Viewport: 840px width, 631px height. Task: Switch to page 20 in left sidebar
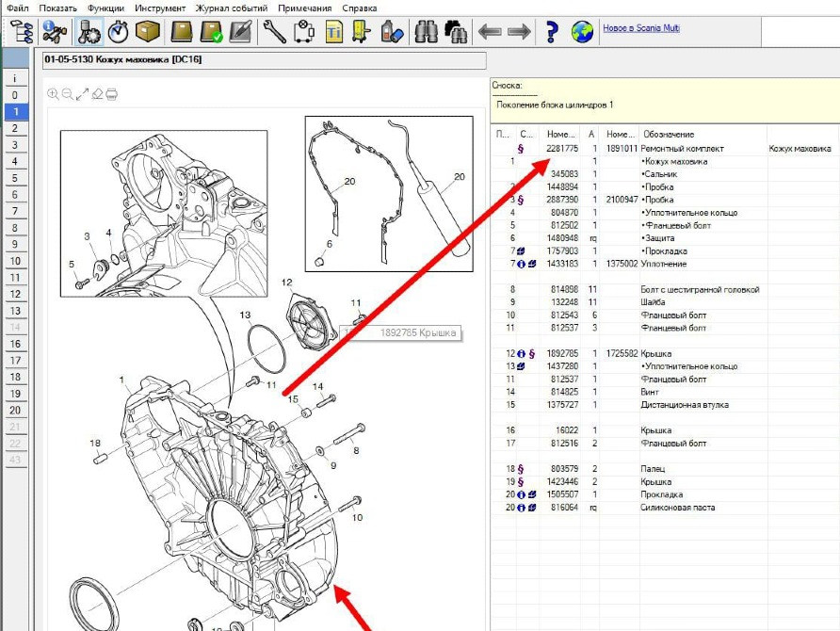tap(14, 410)
